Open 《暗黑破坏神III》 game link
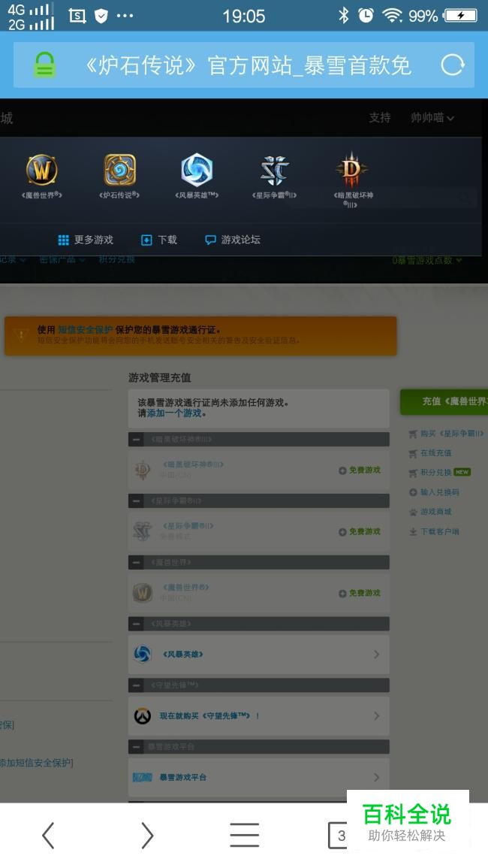The height and width of the screenshot is (868, 488). point(193,464)
